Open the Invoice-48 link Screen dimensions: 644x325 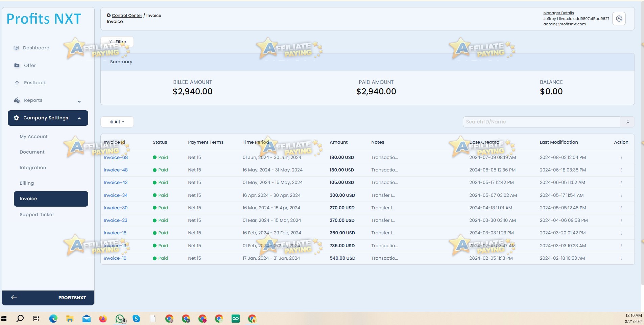pos(116,170)
